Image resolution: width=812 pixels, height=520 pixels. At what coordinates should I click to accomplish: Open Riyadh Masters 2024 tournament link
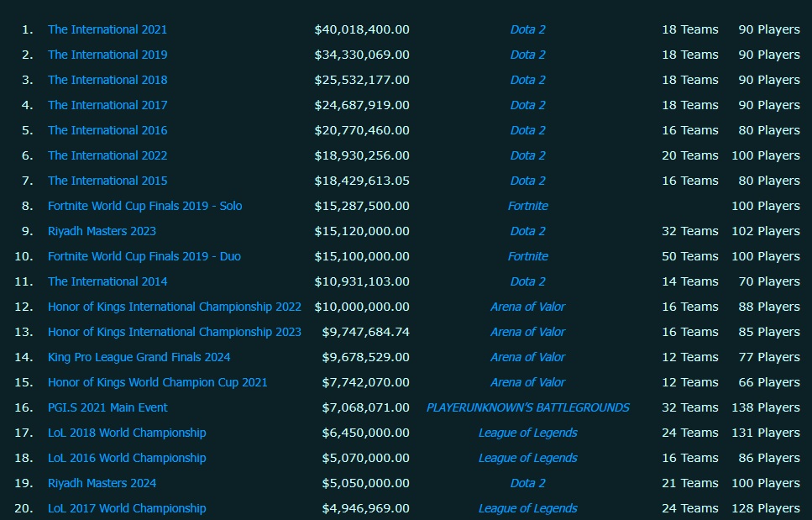(102, 483)
